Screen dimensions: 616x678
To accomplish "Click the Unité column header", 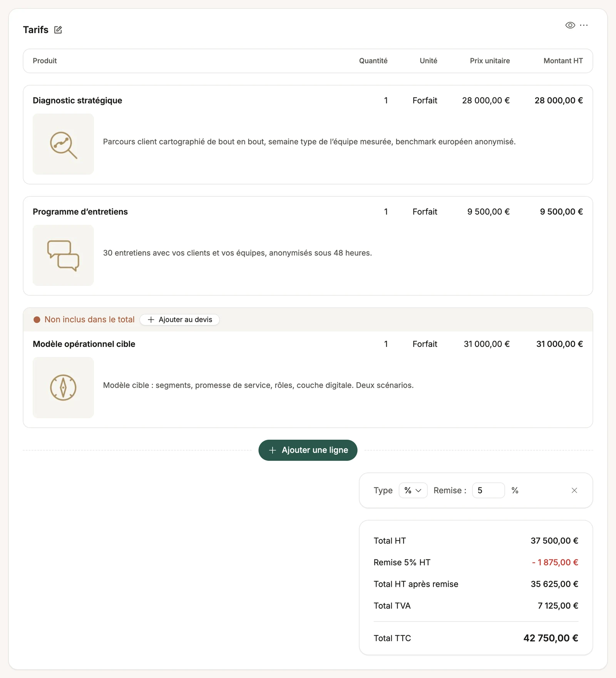I will click(429, 61).
